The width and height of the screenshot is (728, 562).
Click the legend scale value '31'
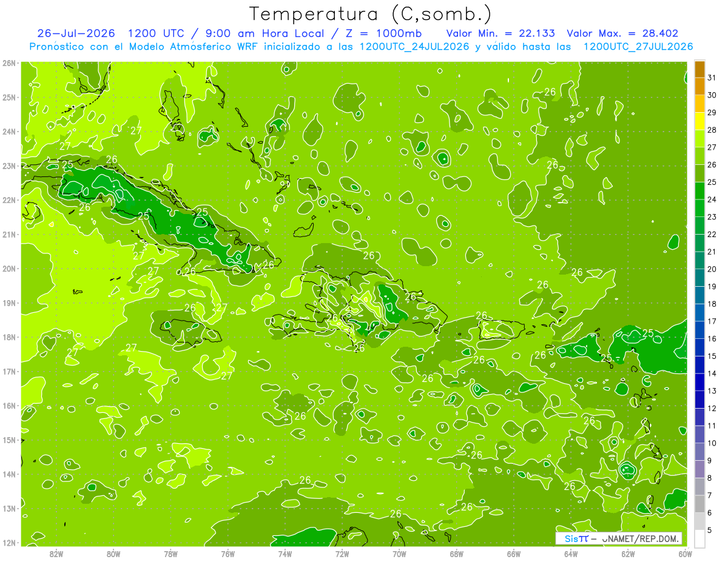point(712,78)
